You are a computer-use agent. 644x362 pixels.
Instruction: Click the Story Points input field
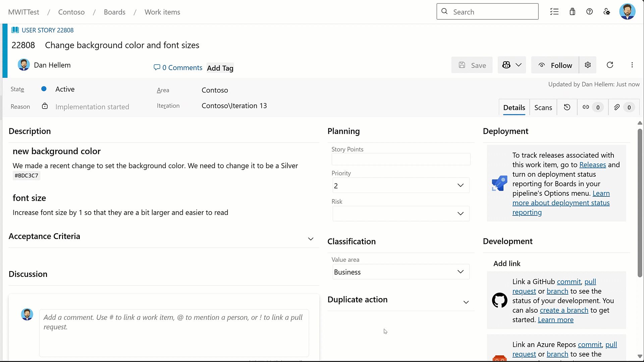point(401,159)
